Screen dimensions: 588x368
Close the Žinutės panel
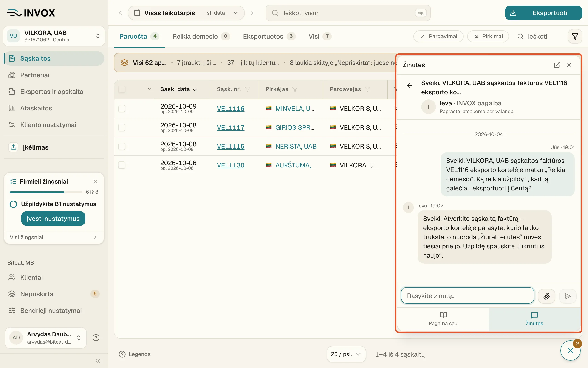(x=569, y=65)
